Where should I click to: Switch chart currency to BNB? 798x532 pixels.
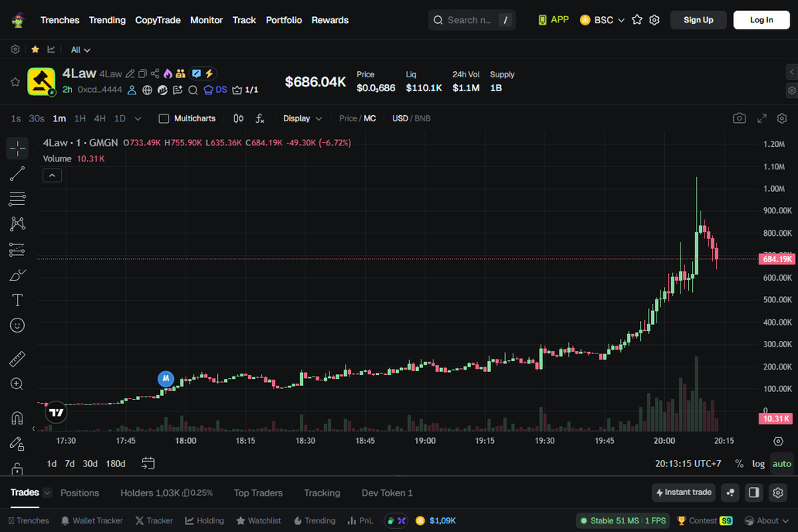pos(422,118)
